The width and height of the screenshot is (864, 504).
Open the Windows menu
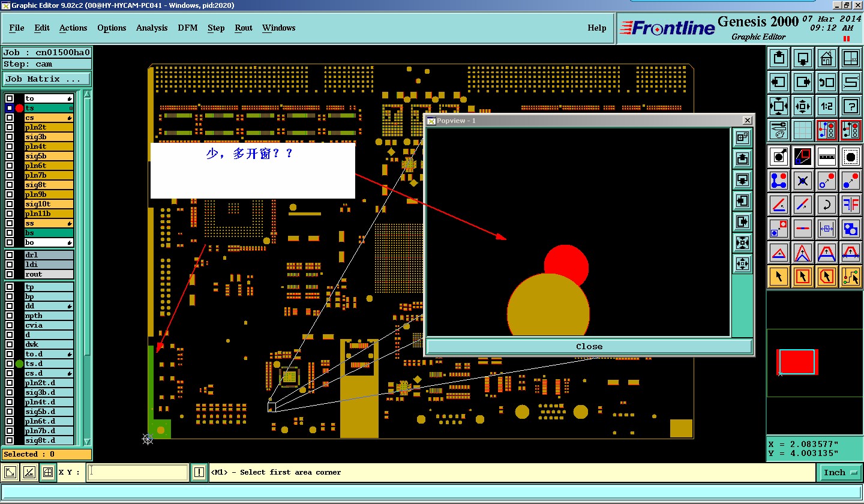point(279,28)
